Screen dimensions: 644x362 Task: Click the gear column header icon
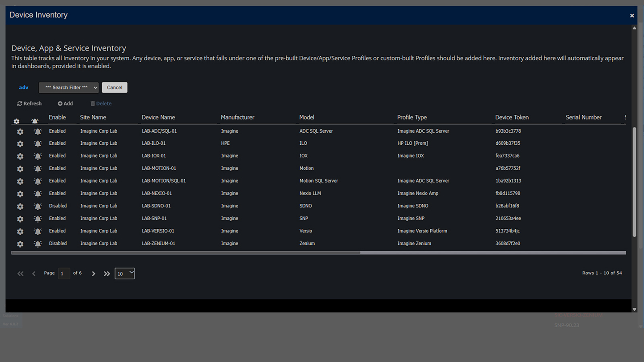pos(17,122)
